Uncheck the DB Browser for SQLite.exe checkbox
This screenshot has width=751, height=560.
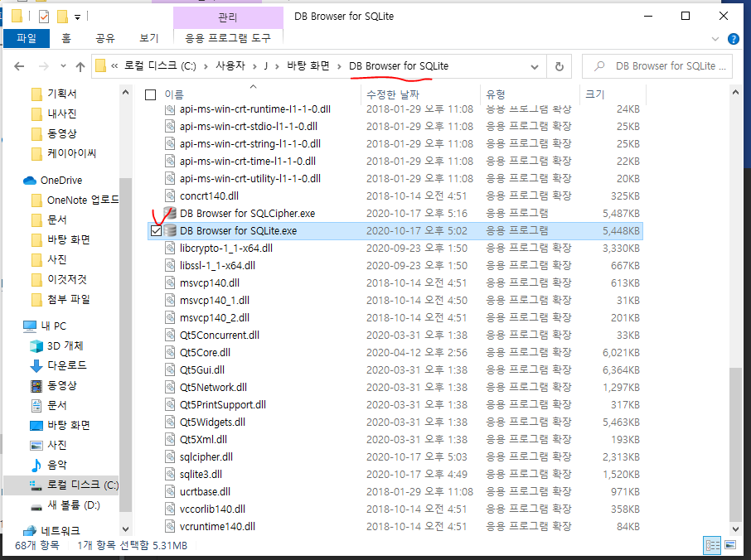tap(156, 231)
